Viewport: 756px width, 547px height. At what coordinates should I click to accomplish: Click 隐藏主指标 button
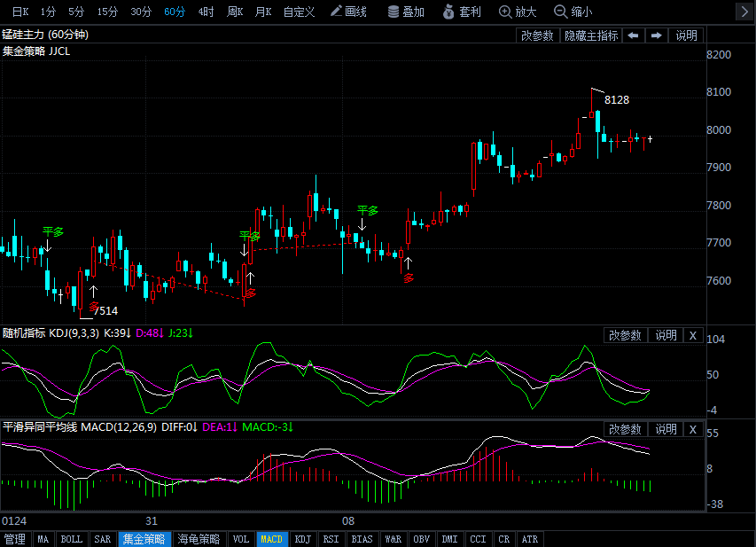coord(591,35)
